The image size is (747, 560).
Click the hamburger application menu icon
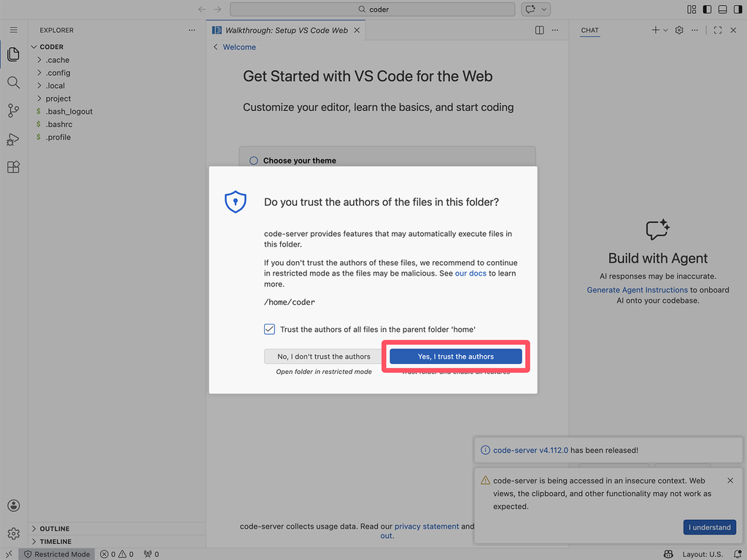13,30
